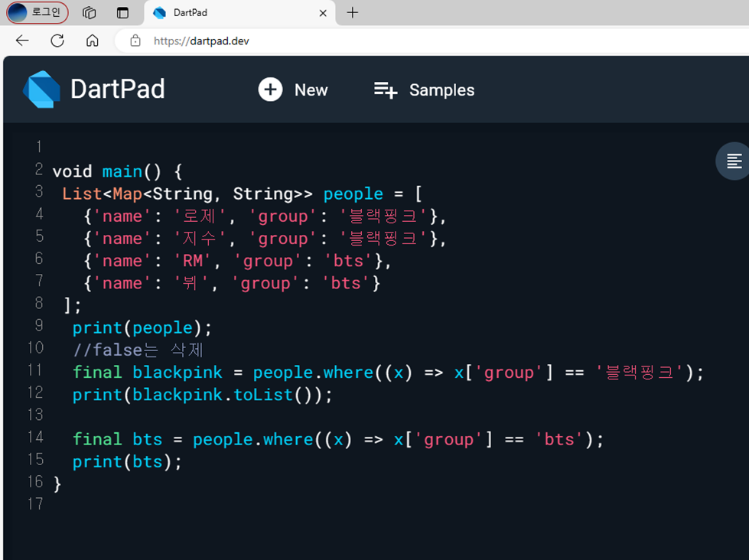Image resolution: width=749 pixels, height=560 pixels.
Task: Go to the browser home page
Action: tap(93, 41)
